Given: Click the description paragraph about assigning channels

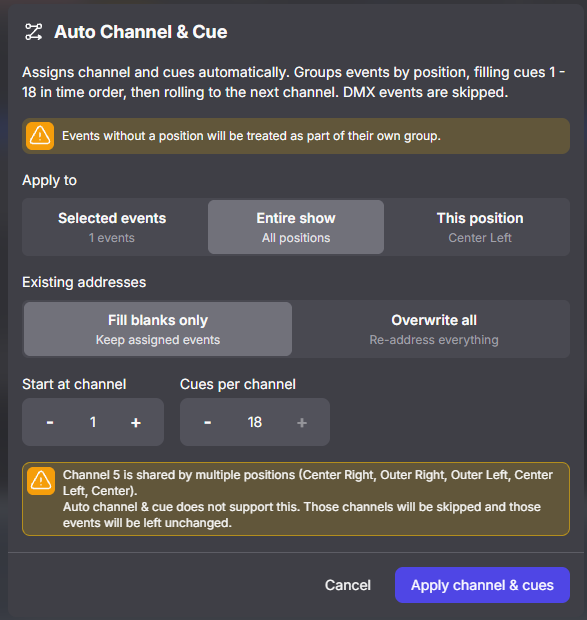Looking at the screenshot, I should click(294, 82).
